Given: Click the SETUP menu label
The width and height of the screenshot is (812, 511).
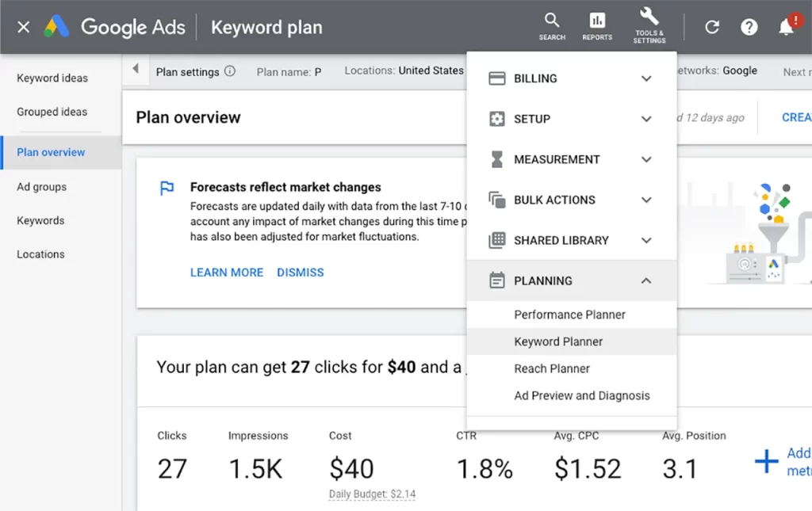Looking at the screenshot, I should click(532, 119).
